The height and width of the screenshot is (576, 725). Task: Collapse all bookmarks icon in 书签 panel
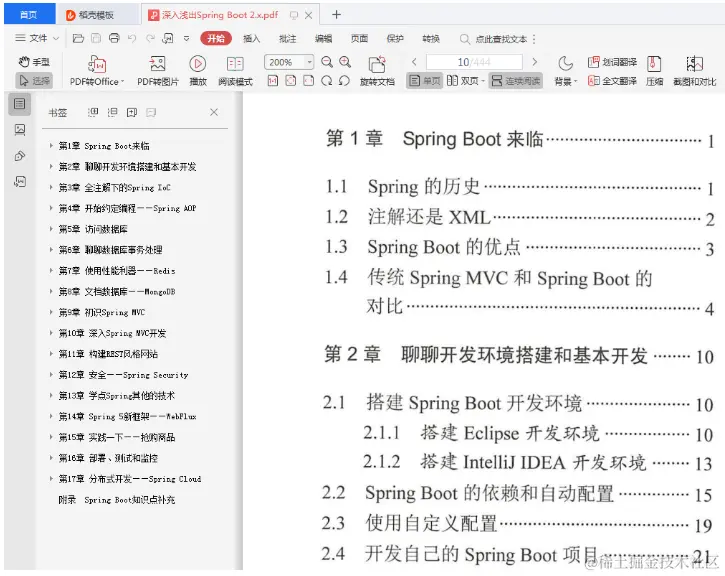tap(112, 112)
